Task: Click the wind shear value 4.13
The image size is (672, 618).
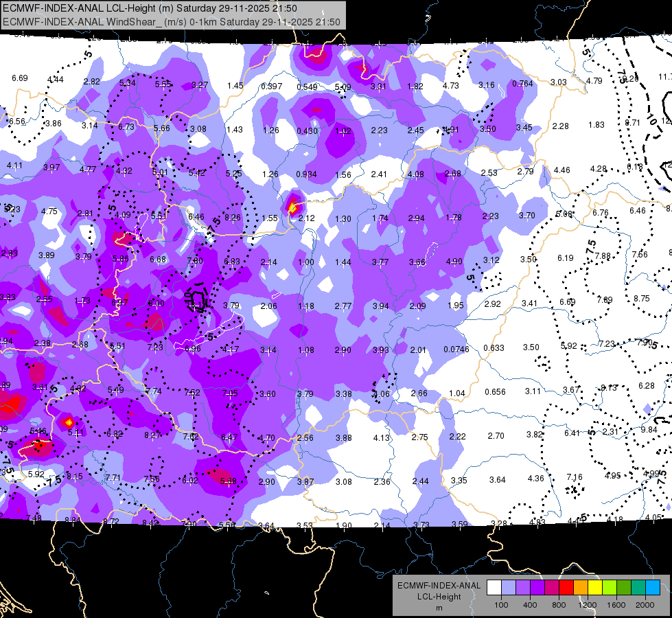Action: click(x=382, y=438)
